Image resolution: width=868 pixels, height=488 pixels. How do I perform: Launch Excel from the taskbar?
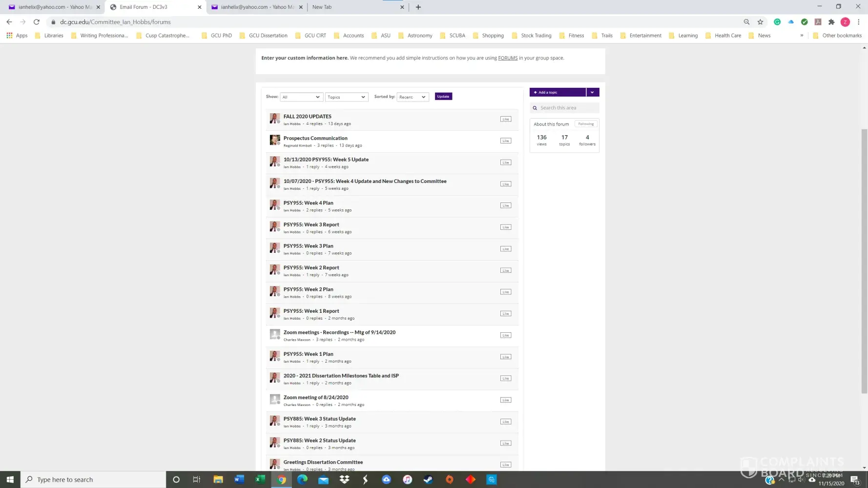[260, 479]
